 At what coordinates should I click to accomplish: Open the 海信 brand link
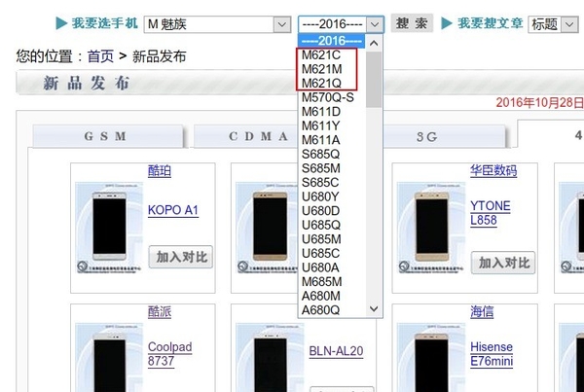click(482, 311)
